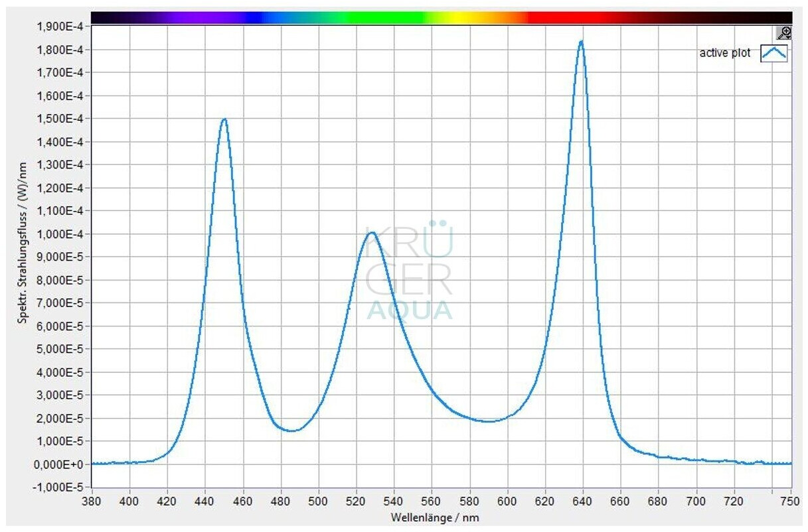Click the active plot legend line icon

pyautogui.click(x=774, y=53)
